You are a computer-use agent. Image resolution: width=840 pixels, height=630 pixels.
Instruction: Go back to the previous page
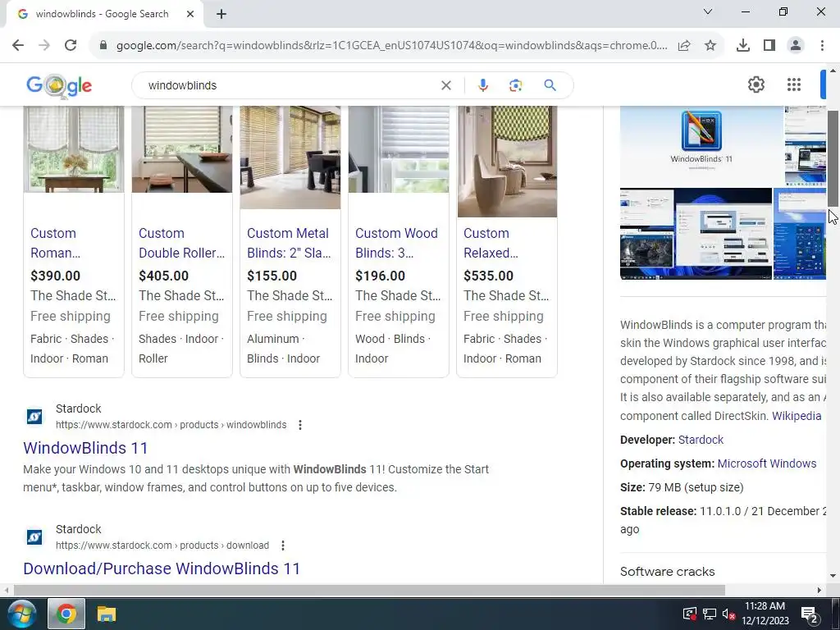pyautogui.click(x=18, y=45)
